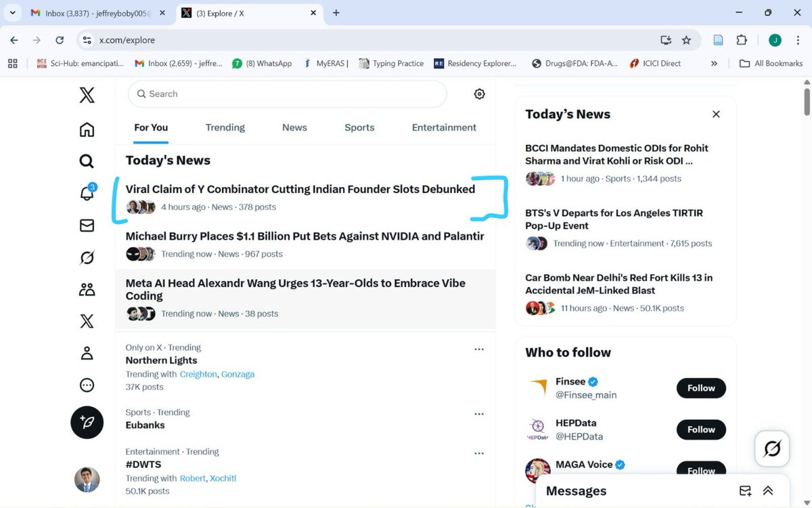Close the Explore / X browser tab
Screen dimensions: 812x508
pos(313,13)
